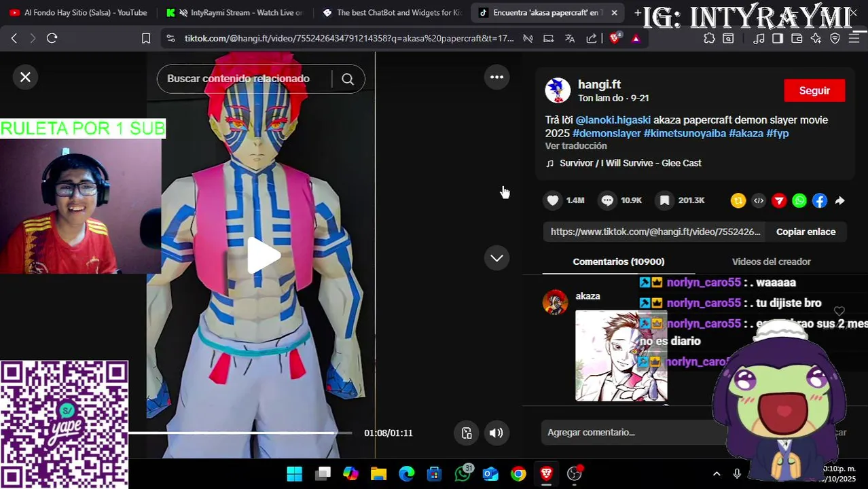Click the search magnifier icon in video overlay

pyautogui.click(x=348, y=79)
